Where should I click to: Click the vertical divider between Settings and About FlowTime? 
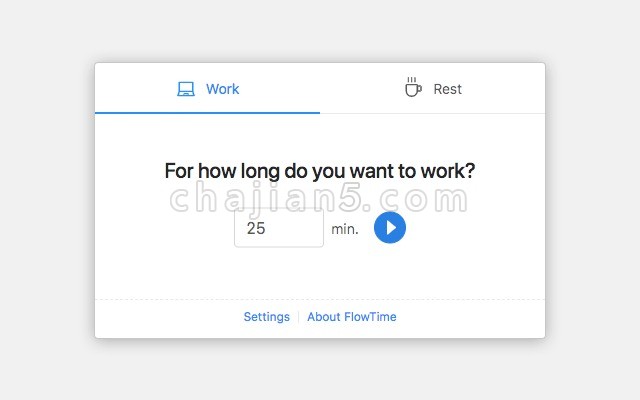pyautogui.click(x=298, y=317)
